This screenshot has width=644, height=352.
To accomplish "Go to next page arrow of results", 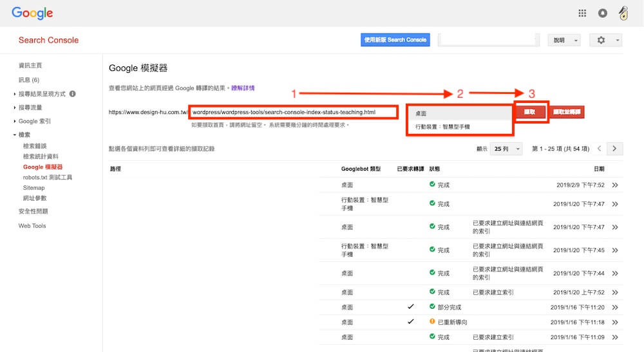I will 615,149.
